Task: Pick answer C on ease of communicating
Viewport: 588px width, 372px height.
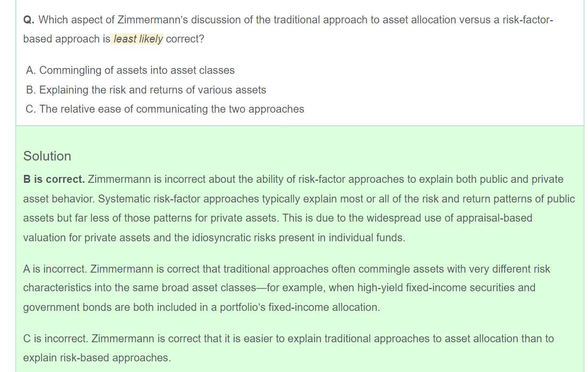Action: (x=165, y=109)
